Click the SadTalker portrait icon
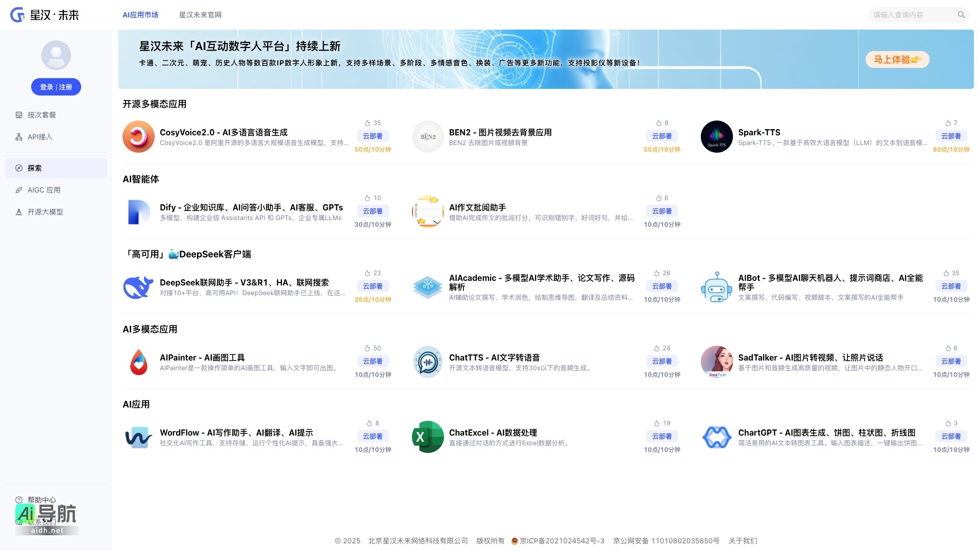 coord(717,362)
